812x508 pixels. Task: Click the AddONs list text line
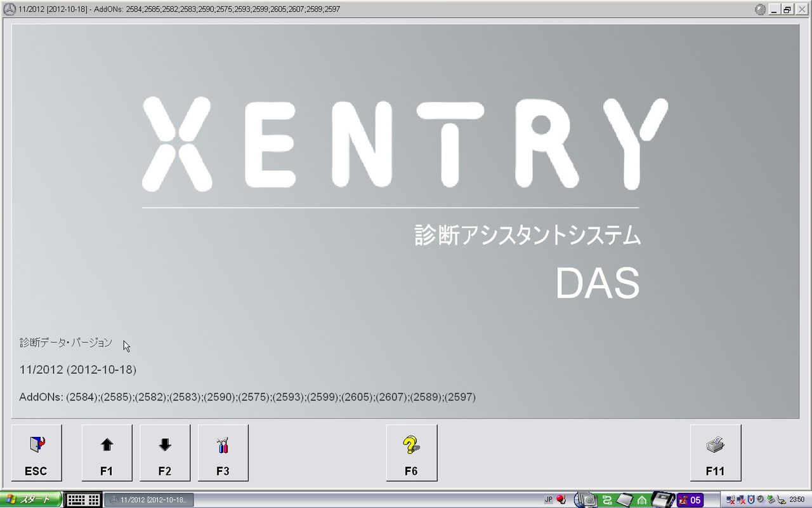click(x=247, y=398)
